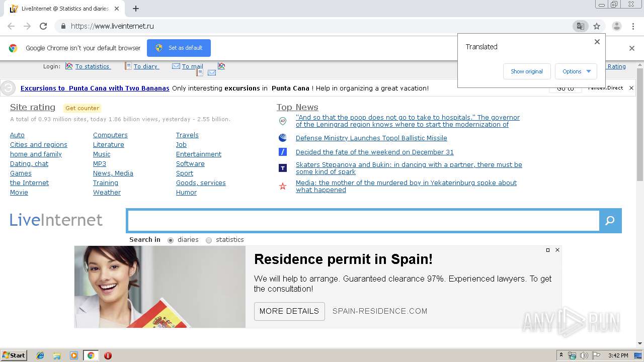Open the file explorer taskbar icon
This screenshot has width=644, height=362.
point(57,355)
